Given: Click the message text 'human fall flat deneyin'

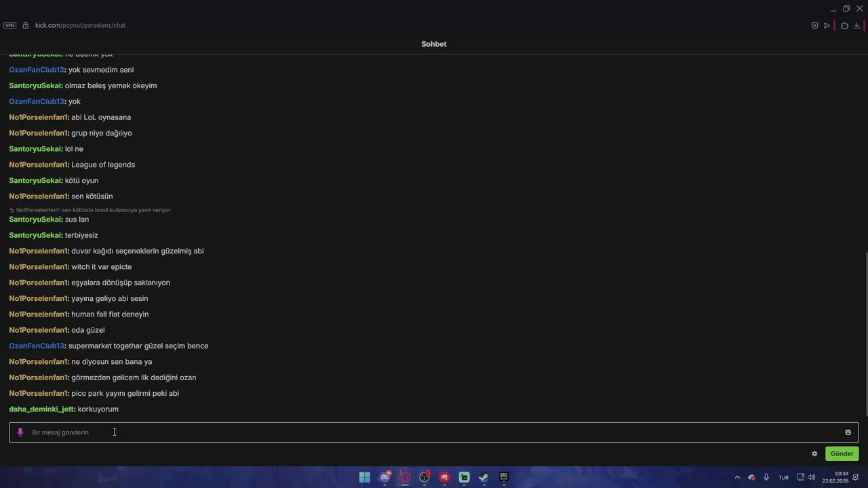Looking at the screenshot, I should click(110, 314).
